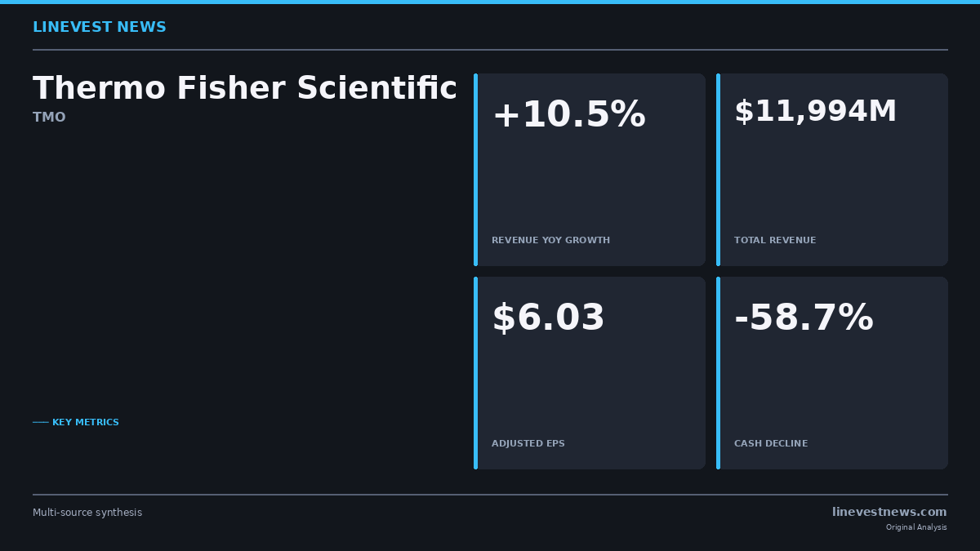Select the Thermo Fisher Scientific headline
The width and height of the screenshot is (980, 551).
coord(245,89)
